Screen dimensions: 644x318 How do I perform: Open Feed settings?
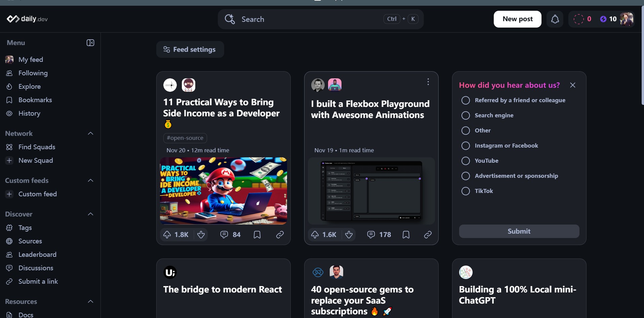tap(190, 49)
